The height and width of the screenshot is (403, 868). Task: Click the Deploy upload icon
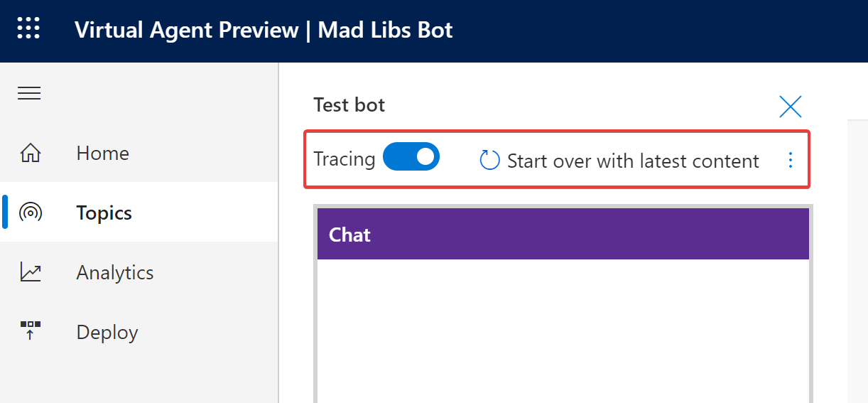tap(30, 332)
